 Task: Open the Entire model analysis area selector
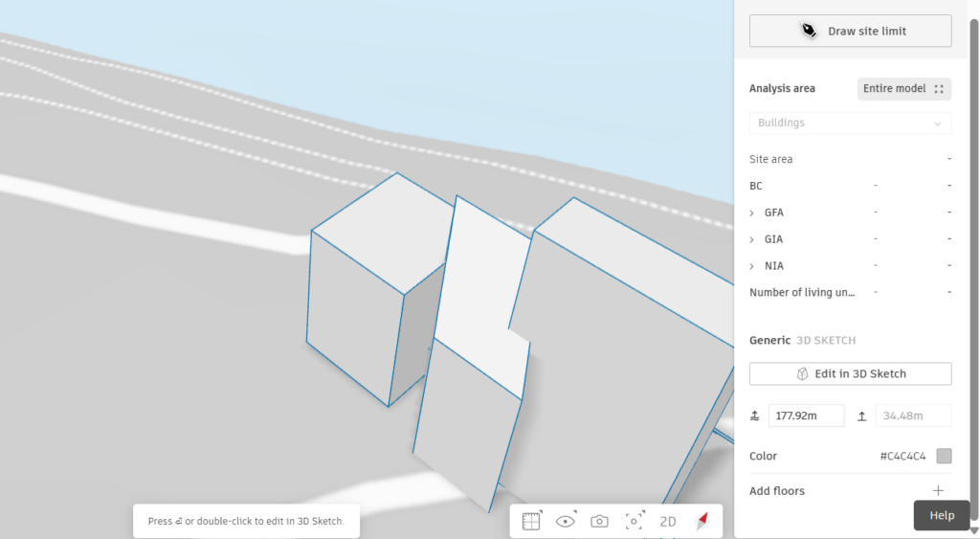[903, 88]
